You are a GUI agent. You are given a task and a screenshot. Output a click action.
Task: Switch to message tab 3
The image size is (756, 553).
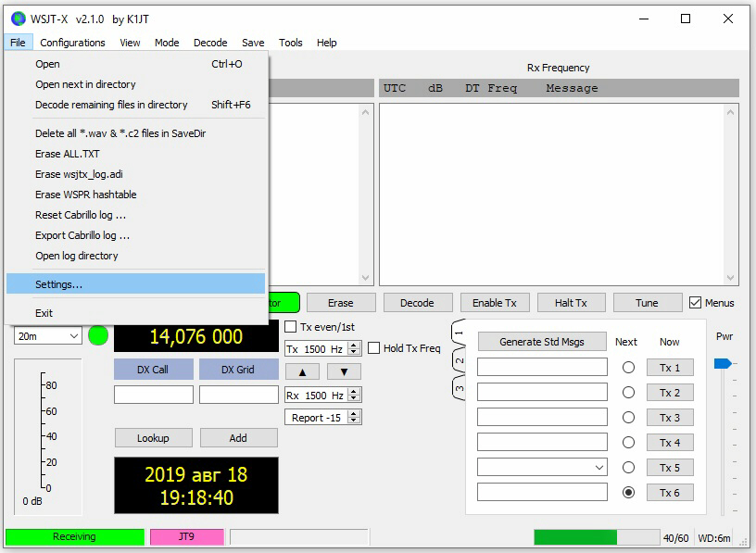pyautogui.click(x=459, y=387)
